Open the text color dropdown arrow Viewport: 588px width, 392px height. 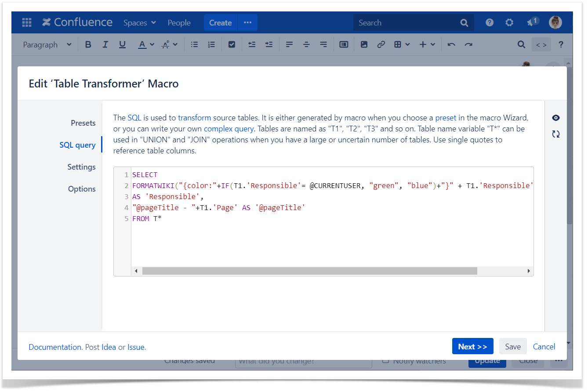pyautogui.click(x=152, y=44)
